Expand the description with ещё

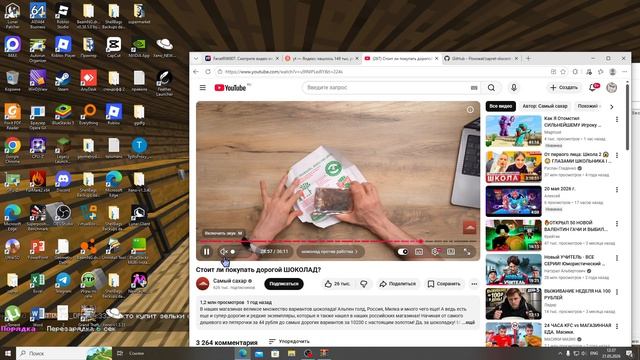point(470,322)
